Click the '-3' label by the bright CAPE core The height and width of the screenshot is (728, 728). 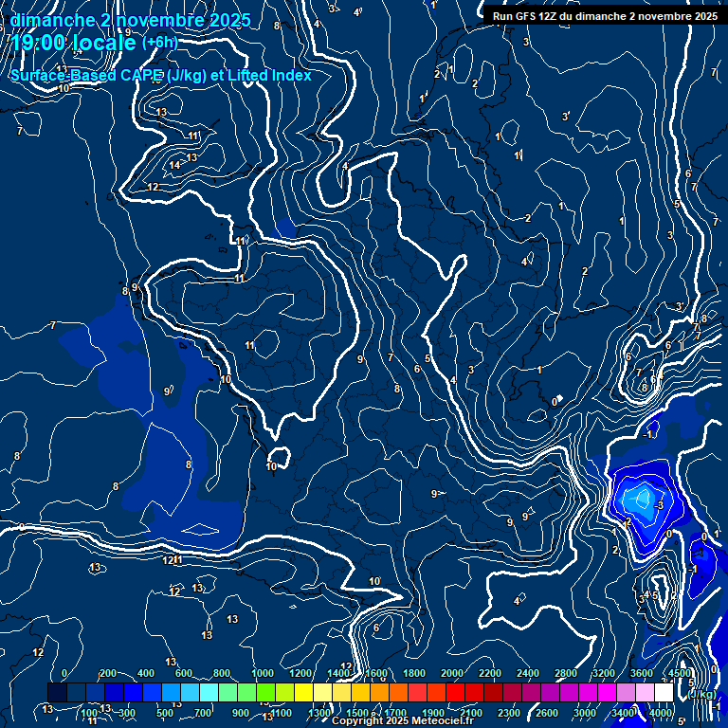point(659,505)
